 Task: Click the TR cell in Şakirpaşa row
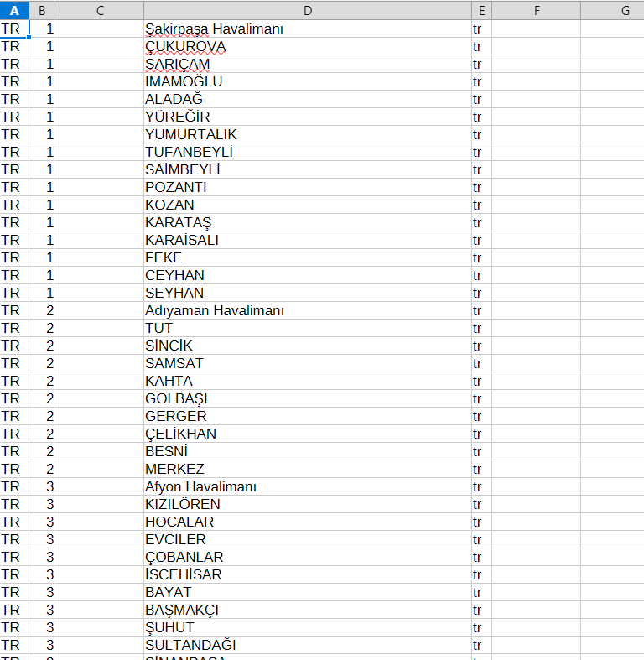pyautogui.click(x=14, y=29)
